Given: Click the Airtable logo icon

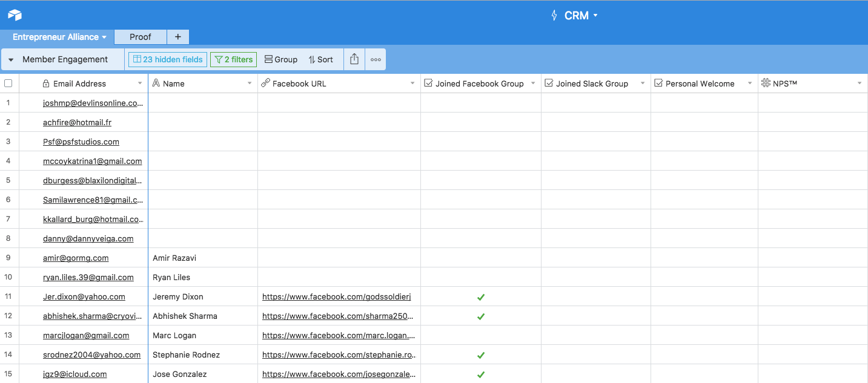Looking at the screenshot, I should point(15,15).
